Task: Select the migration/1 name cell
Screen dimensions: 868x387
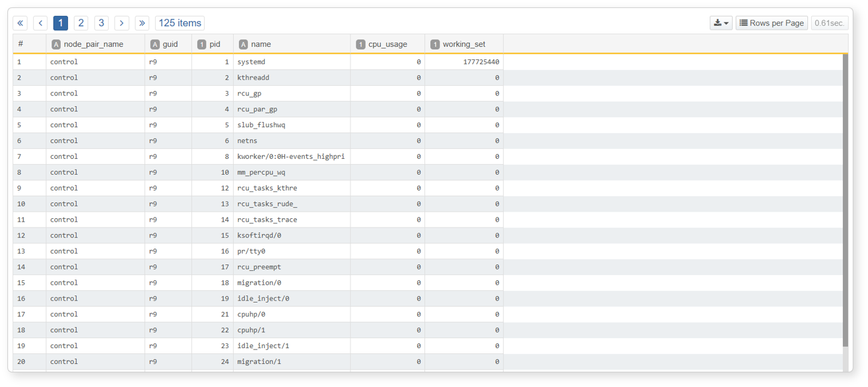Action: tap(292, 362)
